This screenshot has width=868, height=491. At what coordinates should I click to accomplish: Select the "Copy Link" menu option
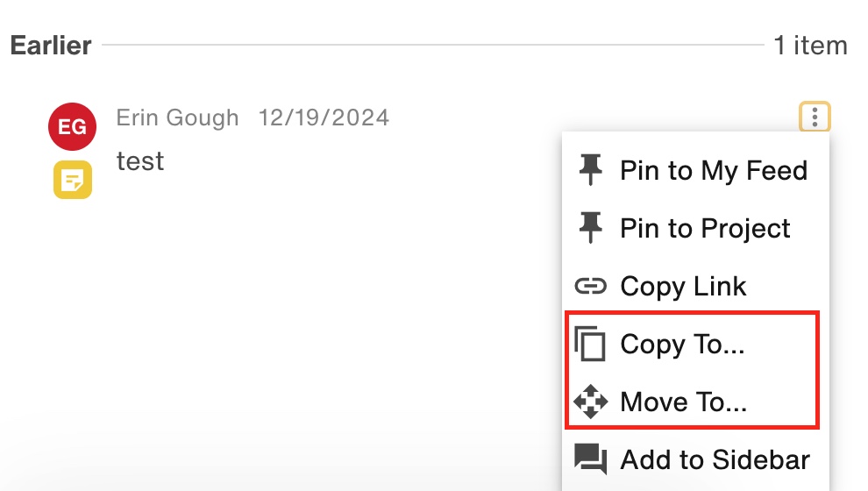coord(683,287)
